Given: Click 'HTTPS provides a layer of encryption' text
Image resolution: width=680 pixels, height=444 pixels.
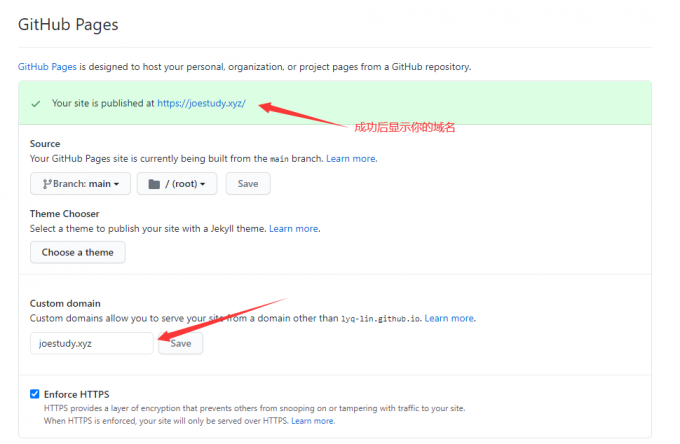Looking at the screenshot, I should pyautogui.click(x=112, y=408).
